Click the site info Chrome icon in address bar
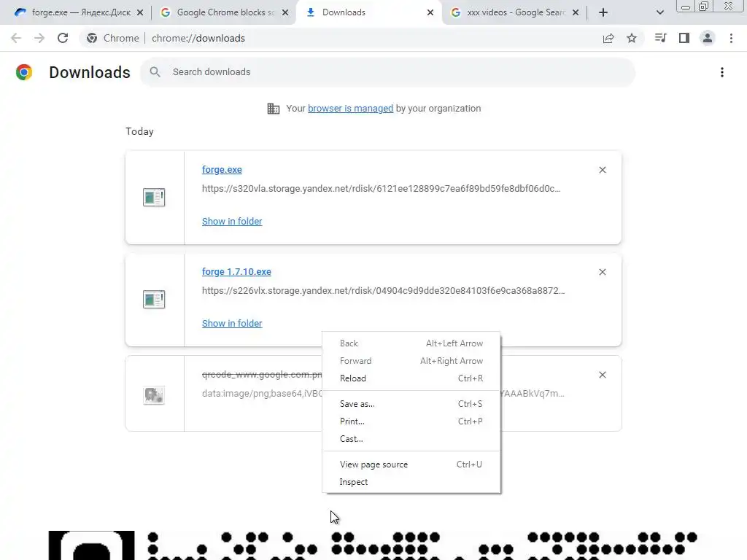 click(92, 38)
